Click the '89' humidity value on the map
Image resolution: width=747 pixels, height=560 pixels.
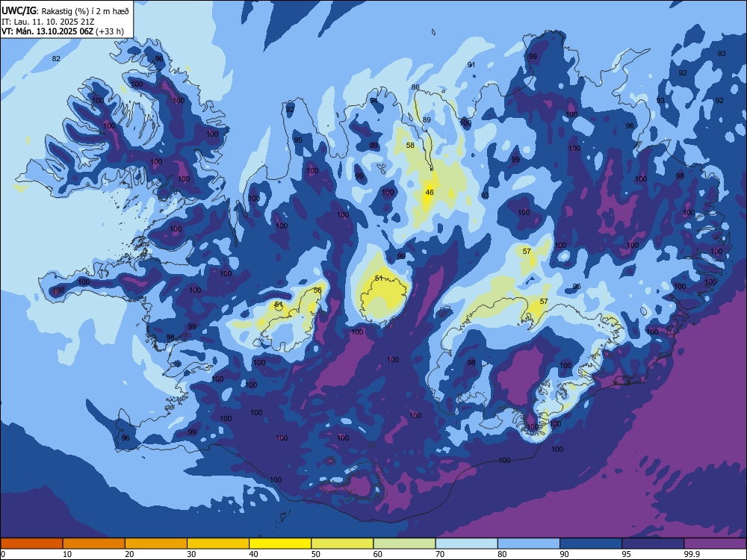coord(427,120)
